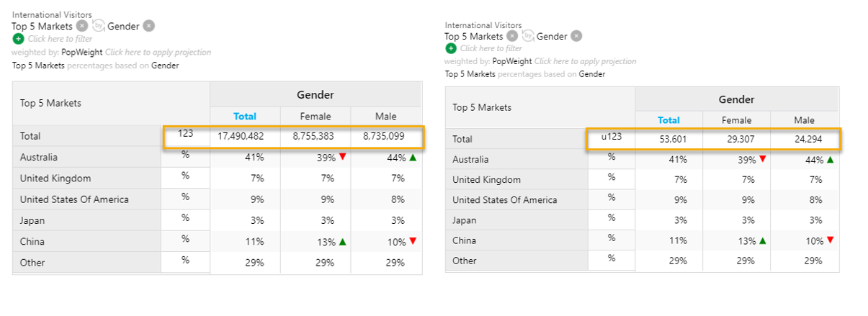868x316 pixels.
Task: Click green plus filter icon on right
Action: 451,48
